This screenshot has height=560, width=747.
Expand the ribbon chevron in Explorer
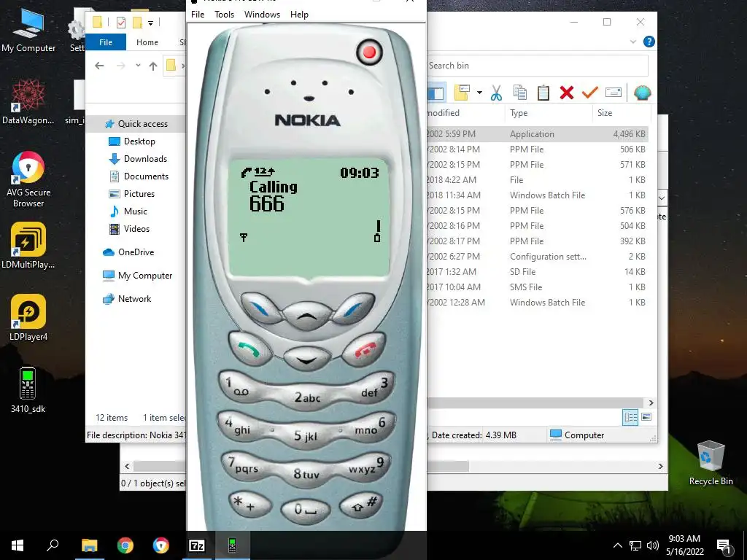click(633, 42)
